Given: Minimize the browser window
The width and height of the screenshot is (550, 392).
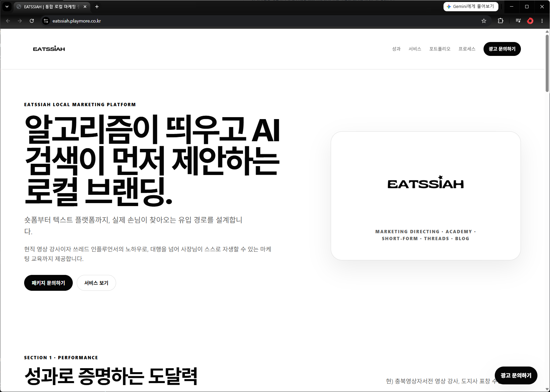Looking at the screenshot, I should point(512,7).
